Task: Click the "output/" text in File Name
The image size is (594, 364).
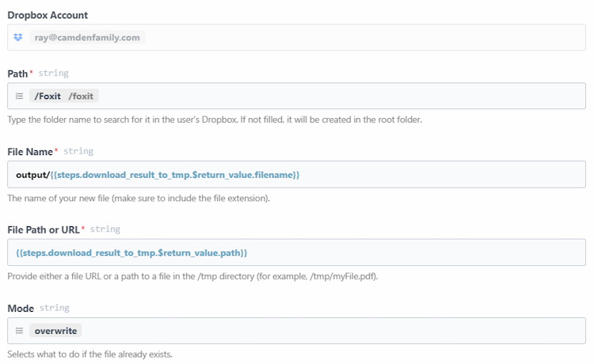Action: [32, 174]
